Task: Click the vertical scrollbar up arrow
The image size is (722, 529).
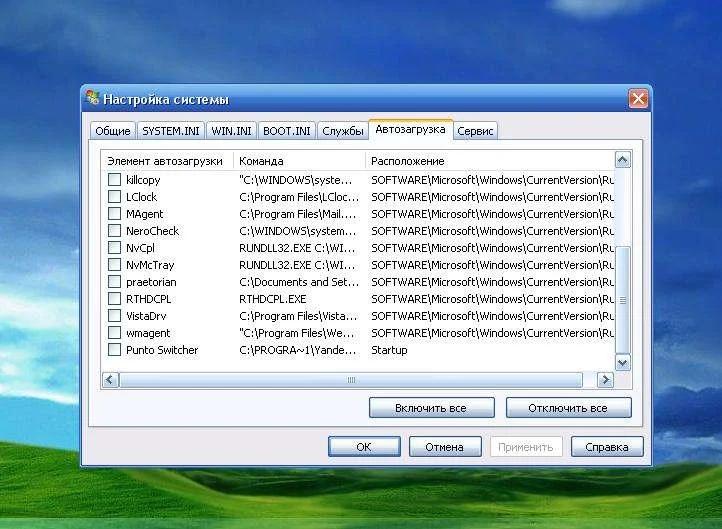Action: 623,160
